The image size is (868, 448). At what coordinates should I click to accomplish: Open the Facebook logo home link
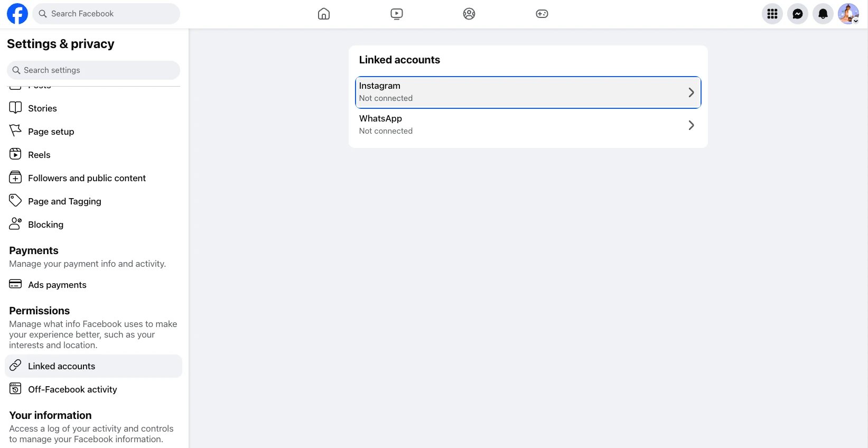click(17, 14)
